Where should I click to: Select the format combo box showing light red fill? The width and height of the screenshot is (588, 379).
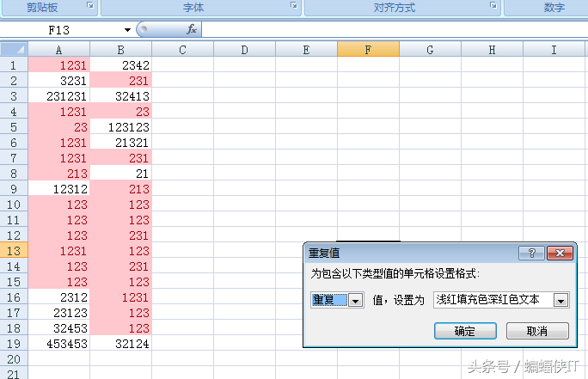coord(501,300)
